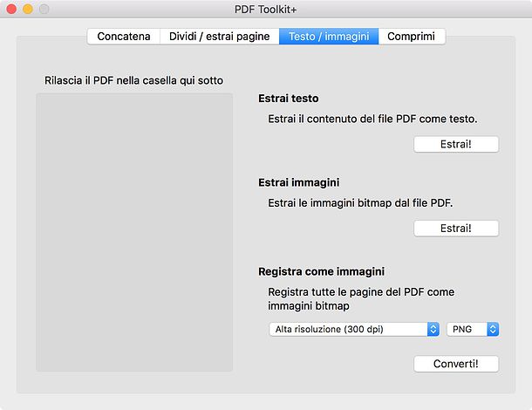Click the "Rilascia il PDF" instruction label
Screen dimensions: 532x410
point(133,80)
